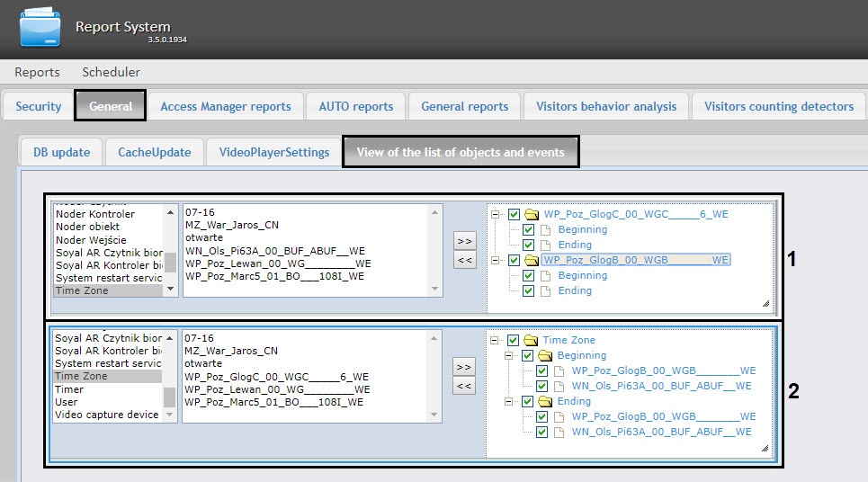Collapse the Time Zone root tree node
The image size is (868, 482).
[496, 340]
